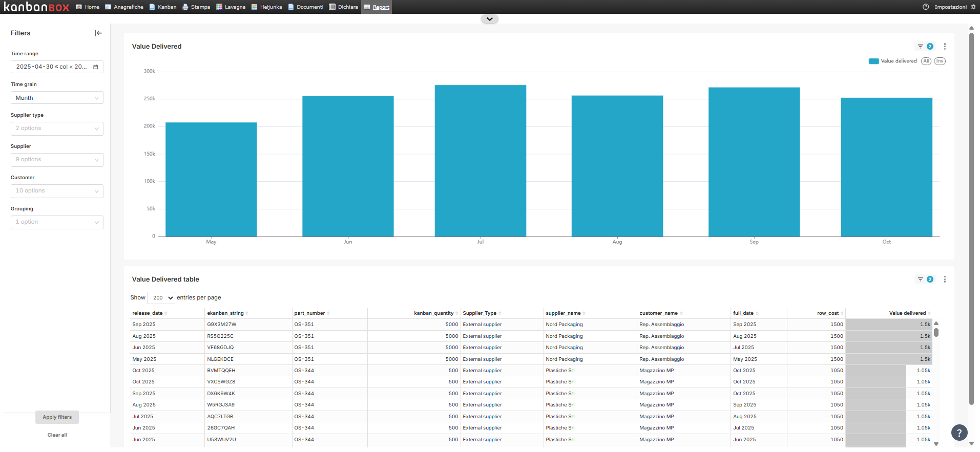Click the Apply filters button
The width and height of the screenshot is (980, 452).
click(57, 417)
